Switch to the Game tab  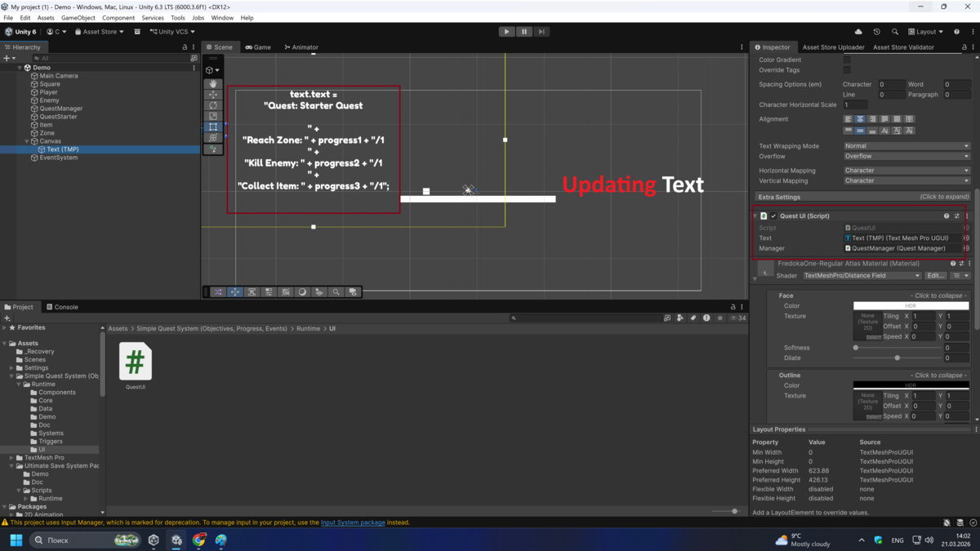[x=258, y=47]
